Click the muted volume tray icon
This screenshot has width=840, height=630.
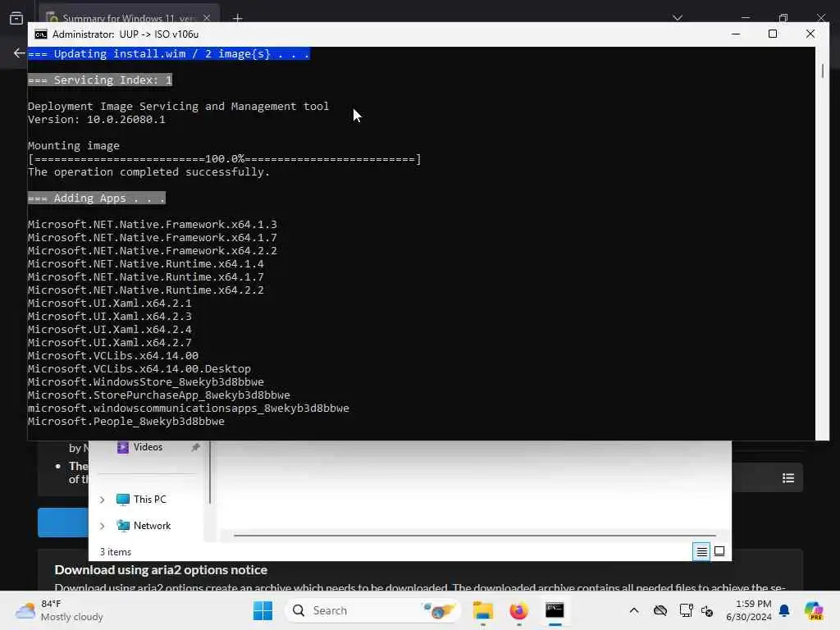(707, 610)
